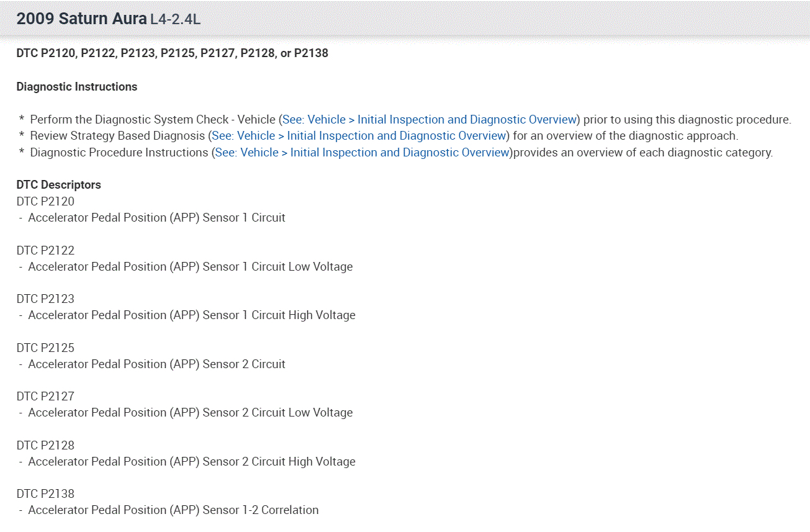Click the DTC Descriptors heading
Viewport: 810px width, 532px height.
click(x=58, y=185)
